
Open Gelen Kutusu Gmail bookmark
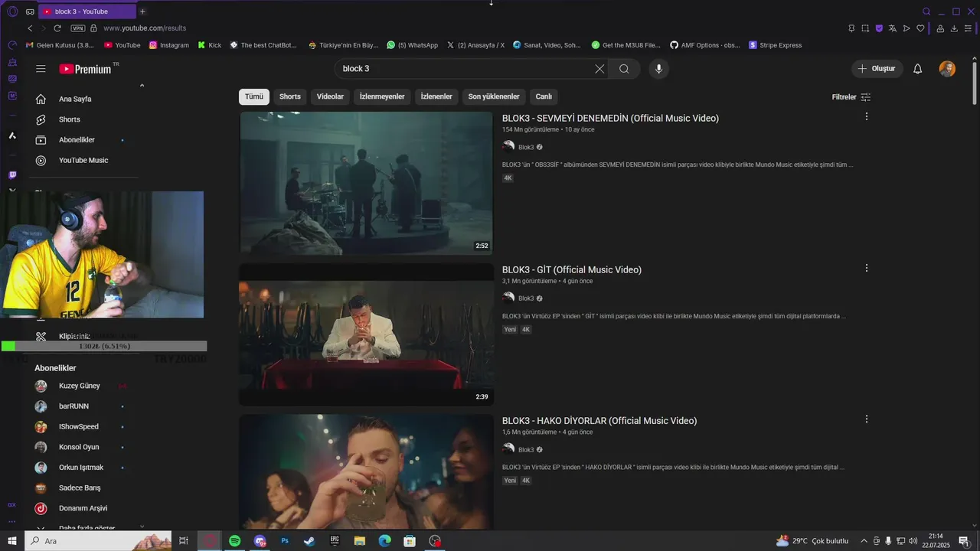pyautogui.click(x=60, y=45)
